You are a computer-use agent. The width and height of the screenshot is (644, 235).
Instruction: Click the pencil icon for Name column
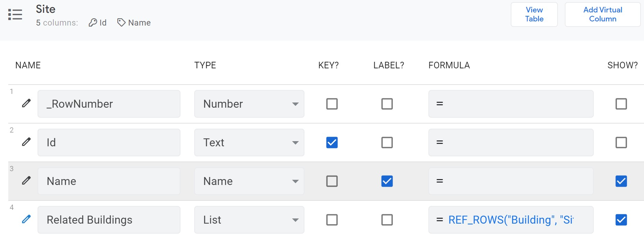(x=27, y=180)
